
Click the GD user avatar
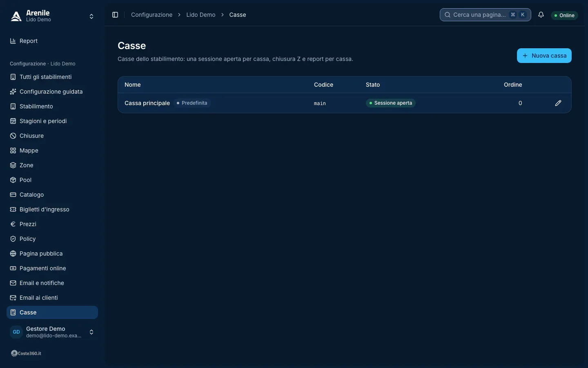[16, 332]
